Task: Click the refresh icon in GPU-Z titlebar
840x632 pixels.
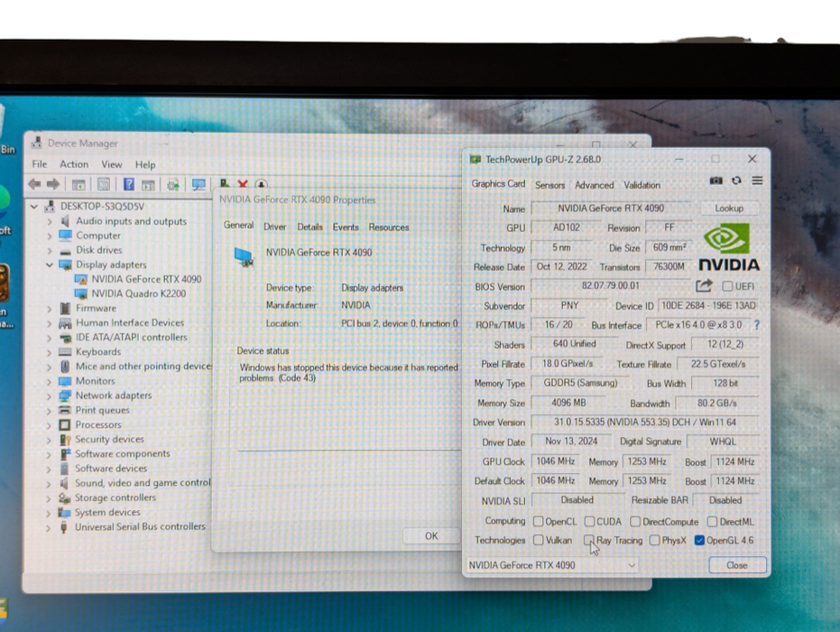Action: pos(737,180)
